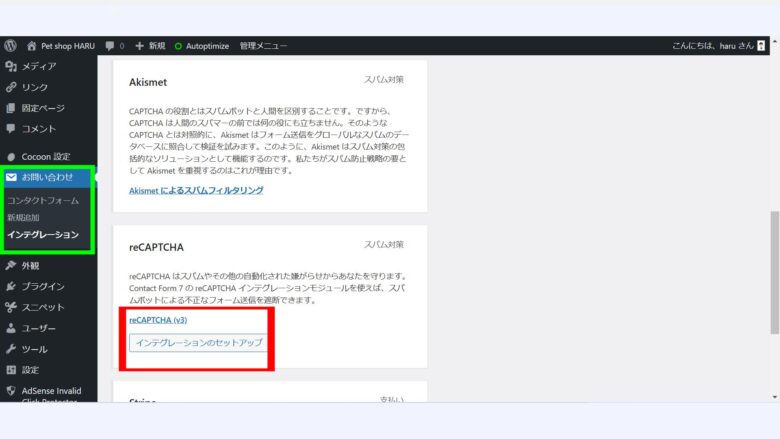Click the ユーザー person icon
The width and height of the screenshot is (780, 439).
[11, 328]
